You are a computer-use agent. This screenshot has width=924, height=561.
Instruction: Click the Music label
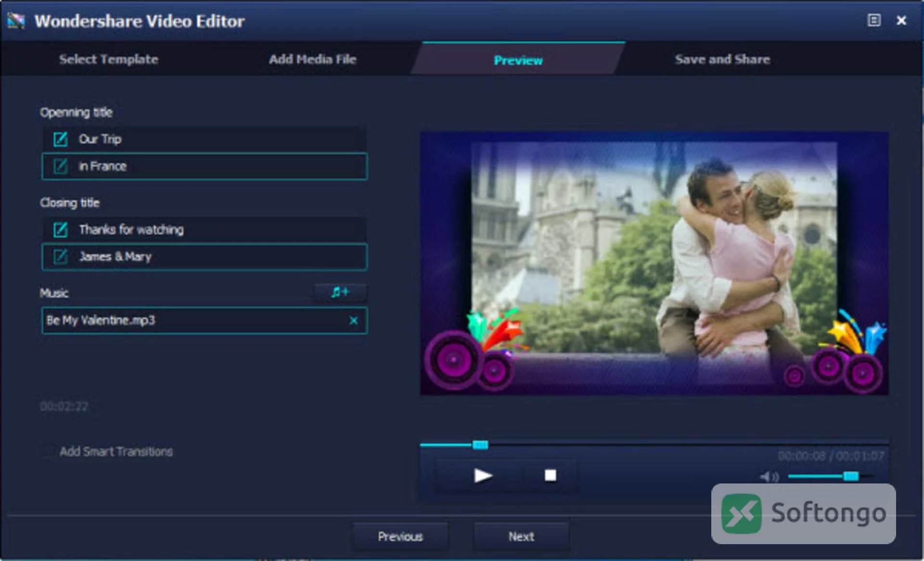pyautogui.click(x=54, y=293)
